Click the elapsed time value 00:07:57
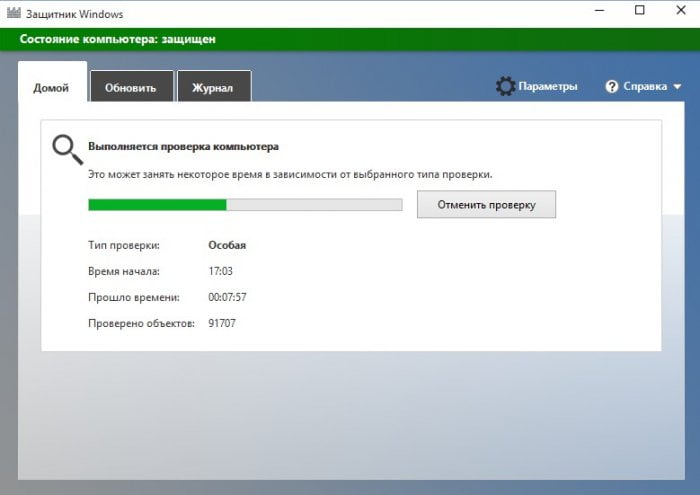 coord(227,297)
